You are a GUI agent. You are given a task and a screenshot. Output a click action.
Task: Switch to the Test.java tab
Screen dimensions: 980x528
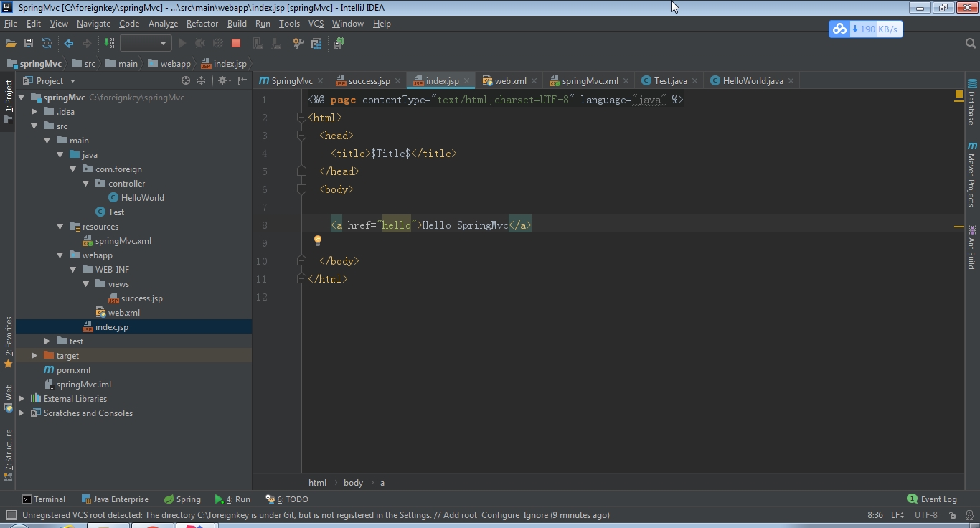pos(670,81)
